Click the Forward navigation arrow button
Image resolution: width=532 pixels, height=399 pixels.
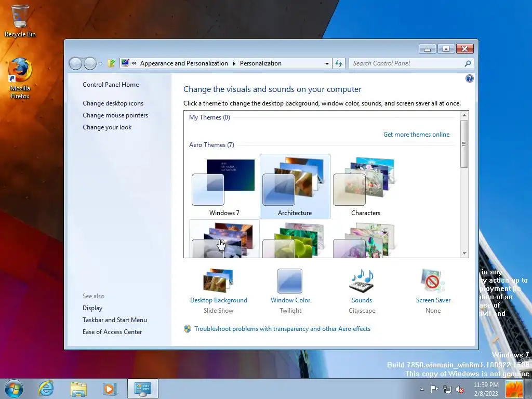pos(90,63)
